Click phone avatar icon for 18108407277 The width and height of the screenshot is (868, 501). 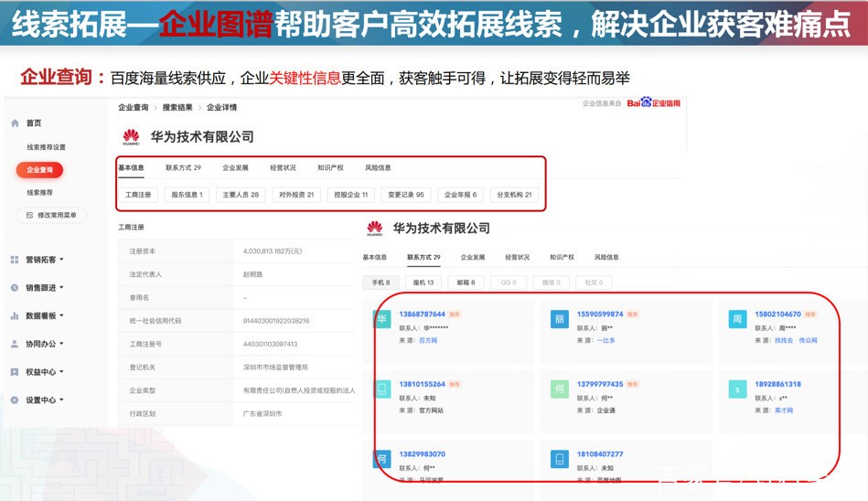[x=560, y=459]
